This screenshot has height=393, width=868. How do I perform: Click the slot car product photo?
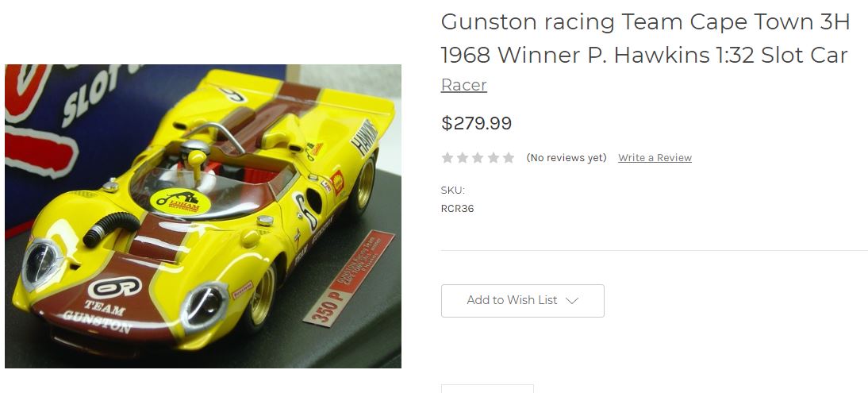coord(203,216)
